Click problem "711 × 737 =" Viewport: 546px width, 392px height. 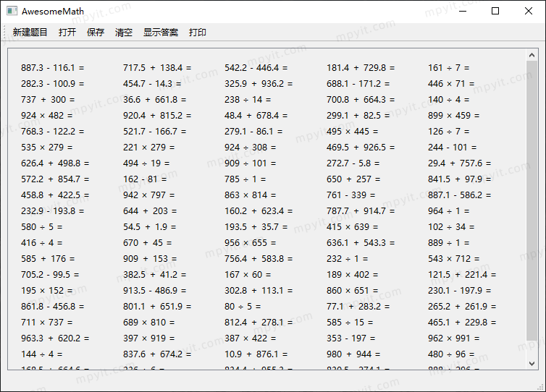point(46,323)
